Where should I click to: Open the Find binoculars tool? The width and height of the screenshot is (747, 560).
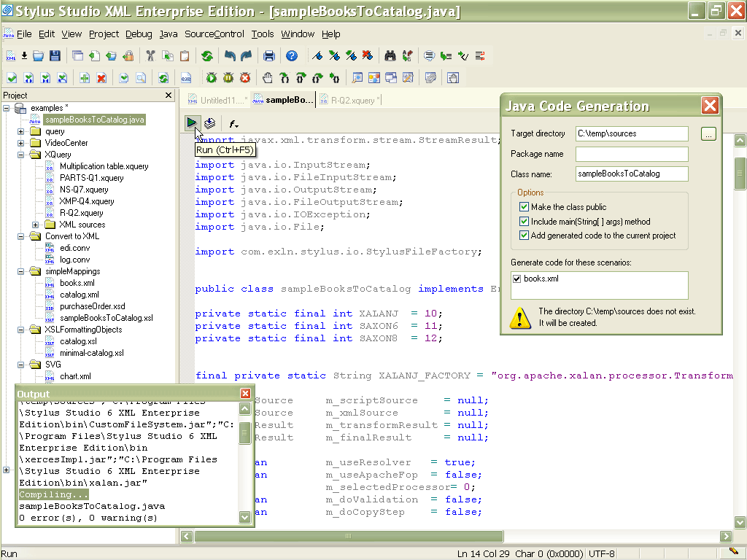(389, 55)
